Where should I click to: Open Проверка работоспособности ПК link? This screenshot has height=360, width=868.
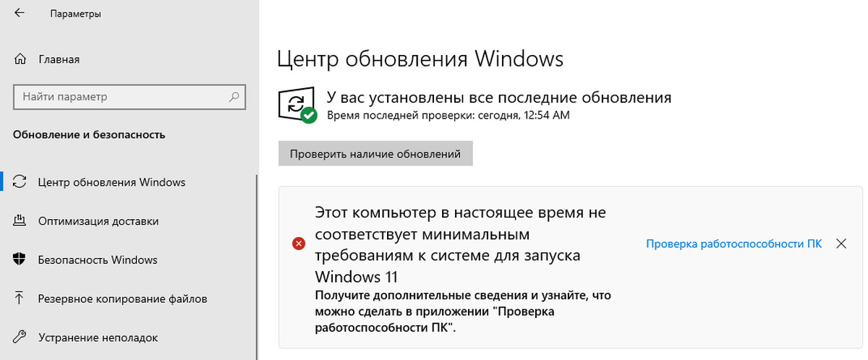pos(733,244)
